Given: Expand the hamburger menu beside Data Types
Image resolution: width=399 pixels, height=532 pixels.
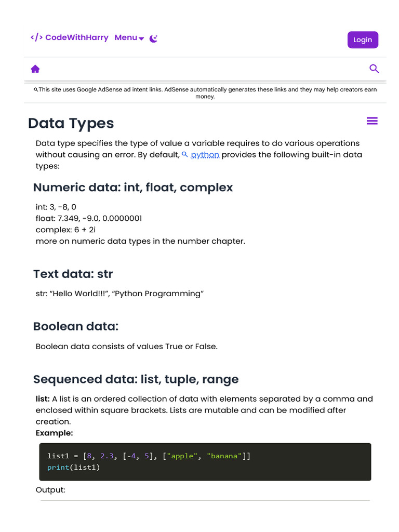Looking at the screenshot, I should pos(372,121).
